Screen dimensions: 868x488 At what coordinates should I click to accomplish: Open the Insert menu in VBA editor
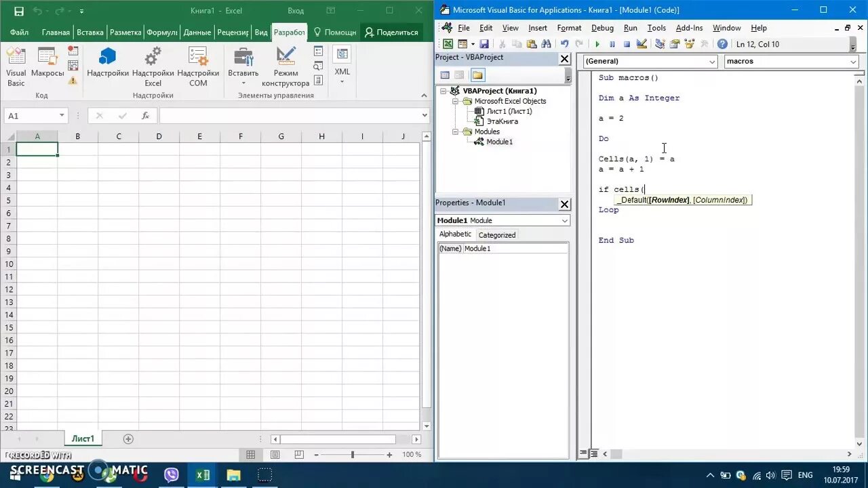(538, 28)
